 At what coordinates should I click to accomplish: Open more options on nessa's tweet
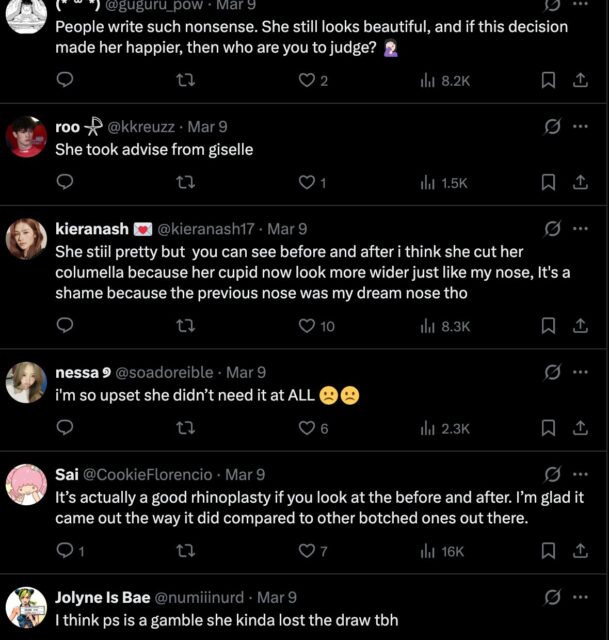[x=580, y=372]
